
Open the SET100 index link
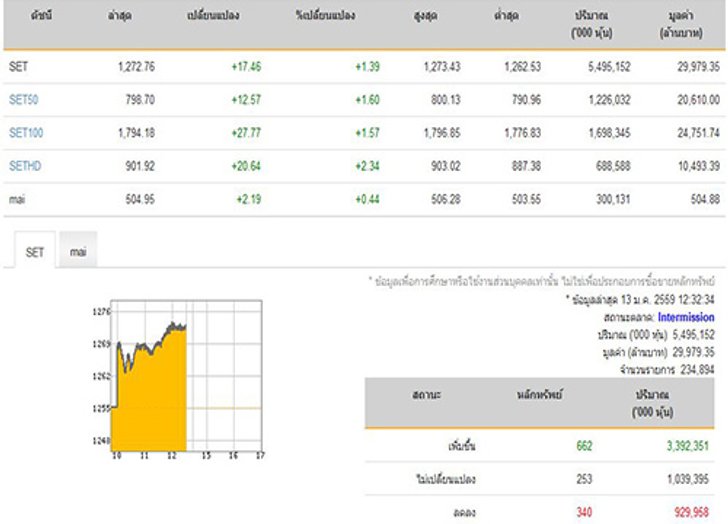coord(26,133)
